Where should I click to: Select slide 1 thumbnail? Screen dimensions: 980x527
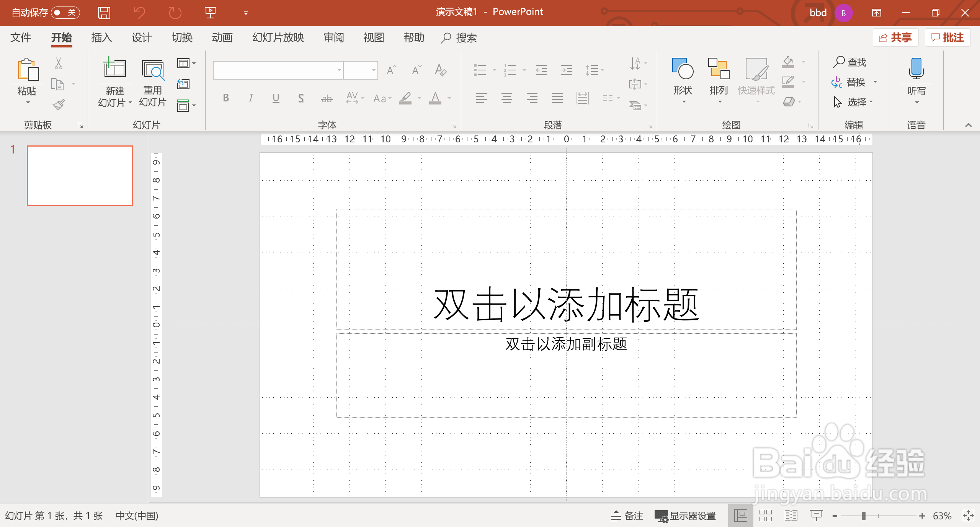pos(80,176)
